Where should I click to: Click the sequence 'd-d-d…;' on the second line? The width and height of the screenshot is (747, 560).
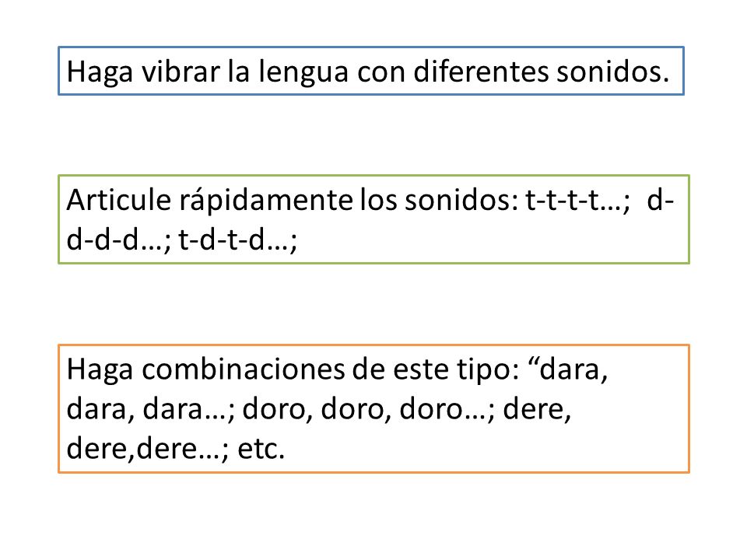click(x=118, y=240)
